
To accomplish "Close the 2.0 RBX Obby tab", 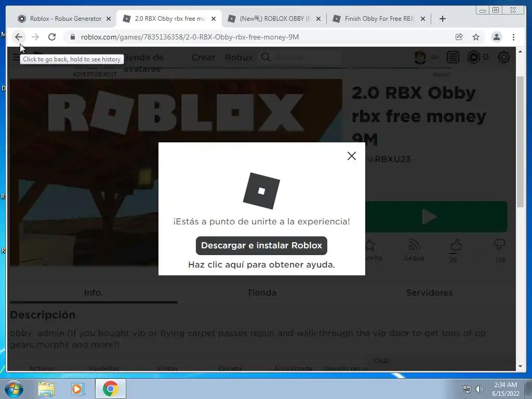I will pos(214,19).
